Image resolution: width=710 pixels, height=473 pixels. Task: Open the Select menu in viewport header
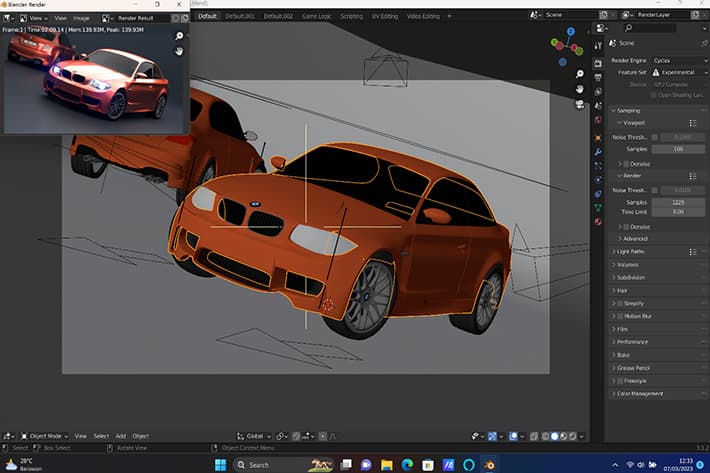coord(101,436)
